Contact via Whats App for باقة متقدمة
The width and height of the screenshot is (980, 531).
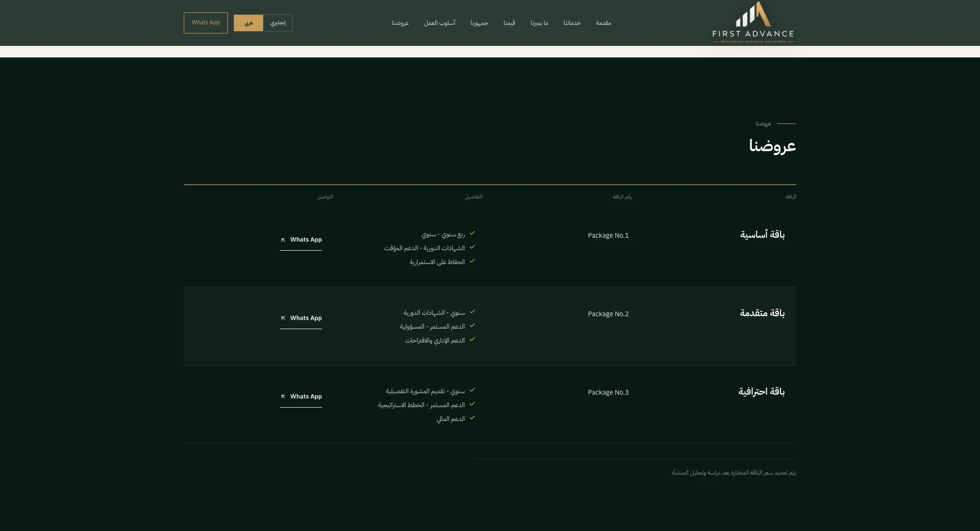click(301, 319)
